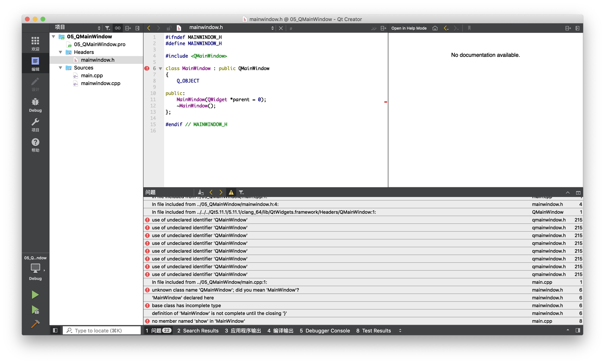Toggle the right sidebar visibility button
This screenshot has height=364, width=605.
[x=578, y=330]
